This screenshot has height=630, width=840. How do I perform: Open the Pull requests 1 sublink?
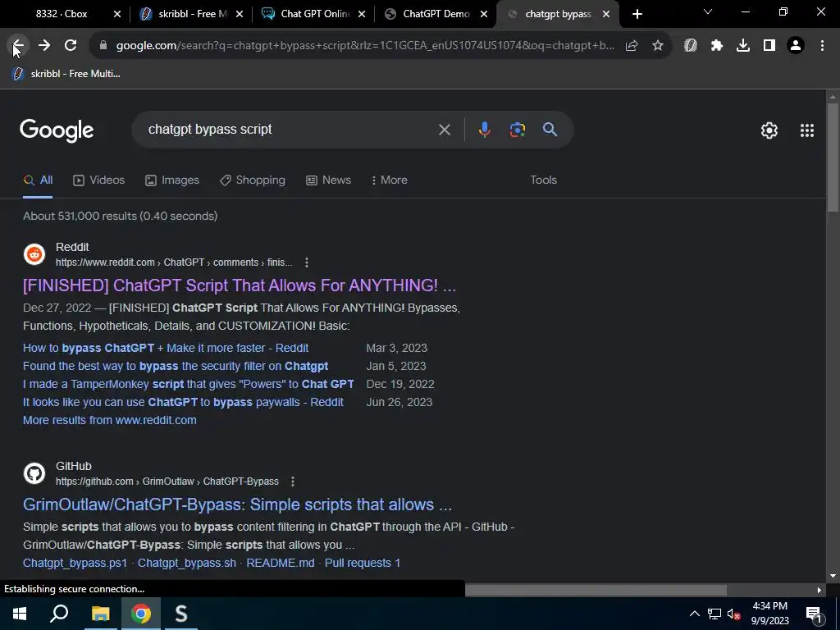click(x=362, y=563)
